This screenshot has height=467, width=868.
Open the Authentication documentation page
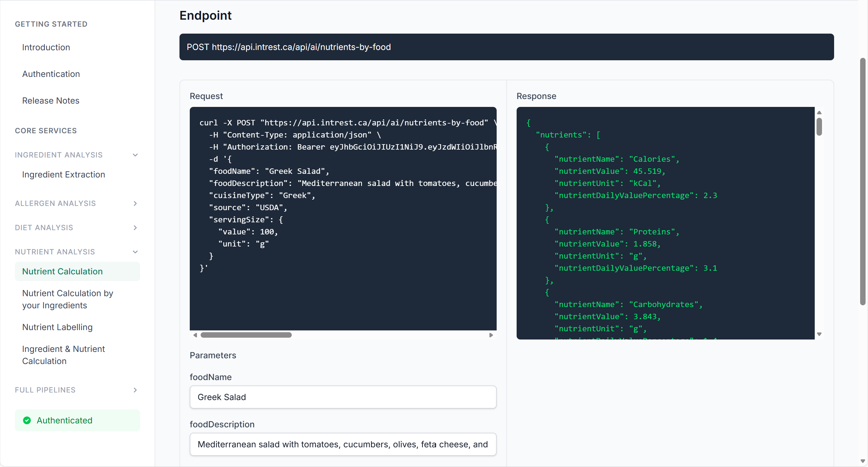point(51,74)
